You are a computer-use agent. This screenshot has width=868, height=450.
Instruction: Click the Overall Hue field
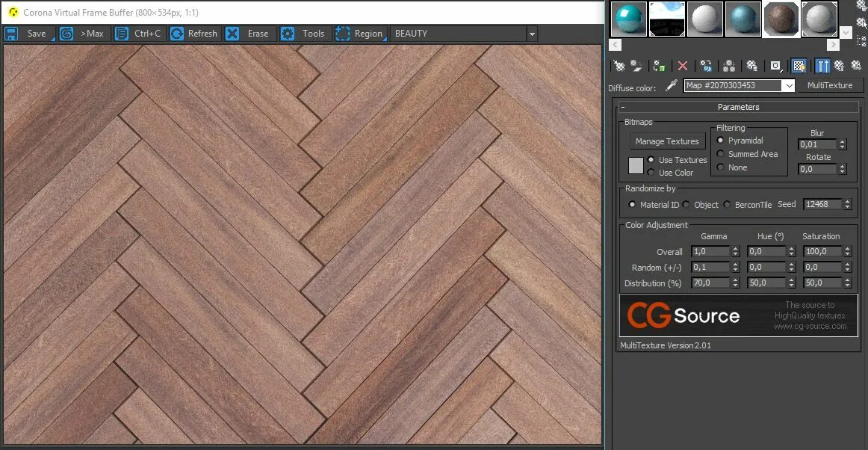[766, 252]
